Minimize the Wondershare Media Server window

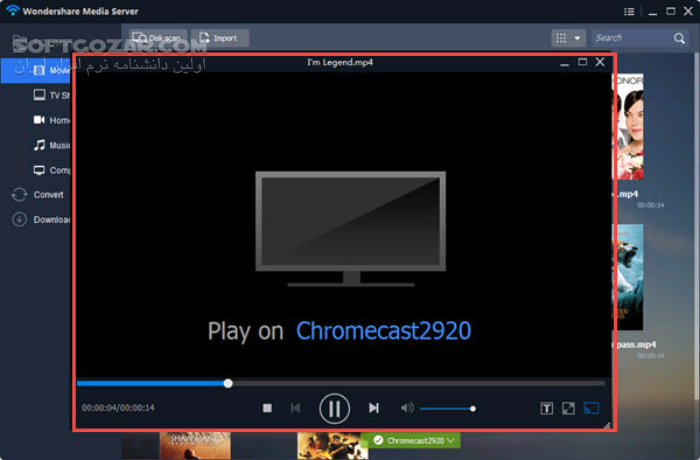click(653, 13)
